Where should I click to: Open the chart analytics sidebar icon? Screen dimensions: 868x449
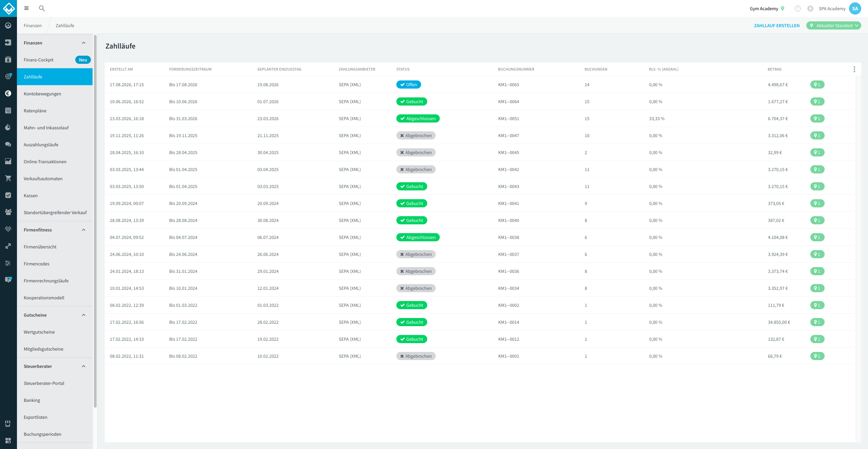[x=8, y=161]
